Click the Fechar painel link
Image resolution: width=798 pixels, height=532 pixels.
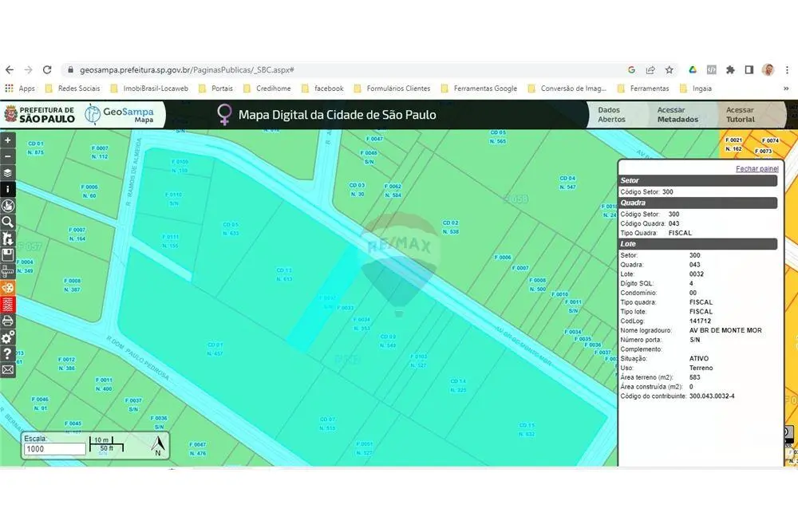757,169
